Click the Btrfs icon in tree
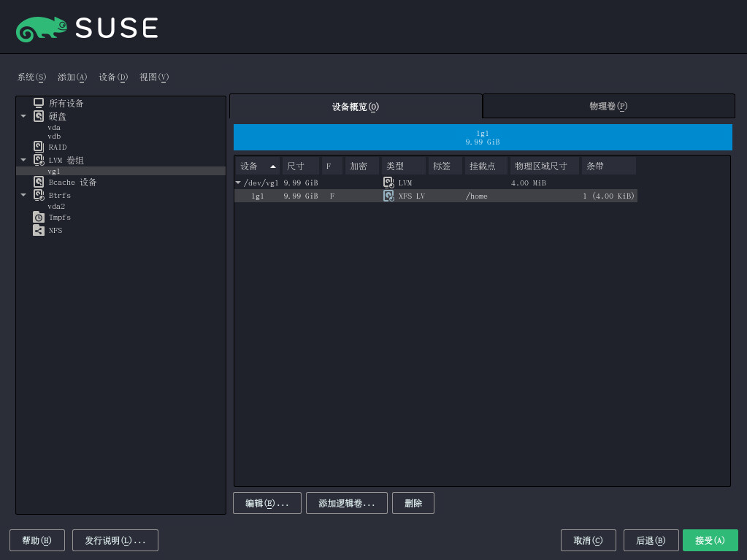Viewport: 747px width, 560px height. point(39,195)
